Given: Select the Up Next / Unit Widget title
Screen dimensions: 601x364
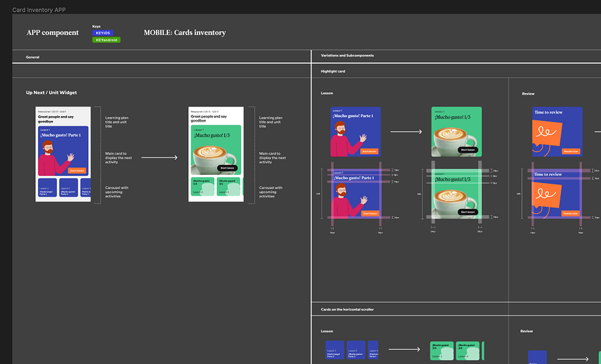Looking at the screenshot, I should coord(51,93).
